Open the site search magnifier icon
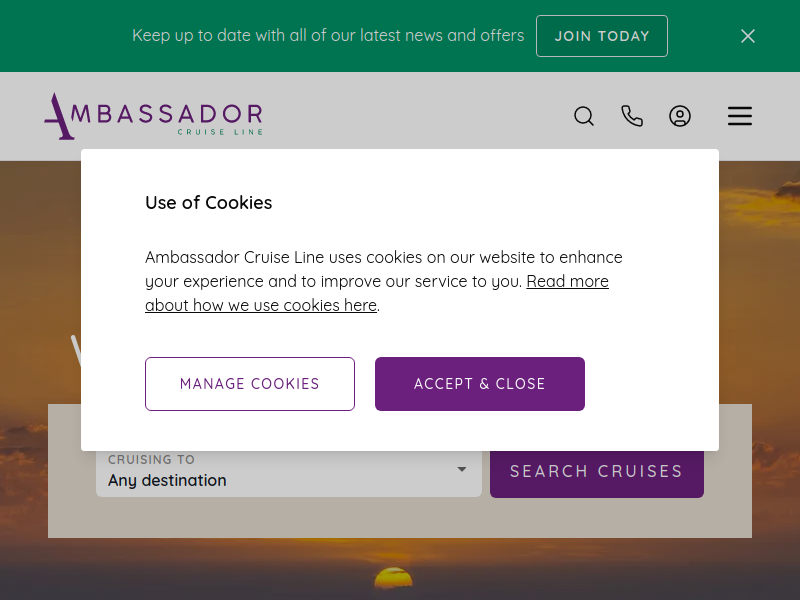The image size is (800, 600). (x=584, y=116)
